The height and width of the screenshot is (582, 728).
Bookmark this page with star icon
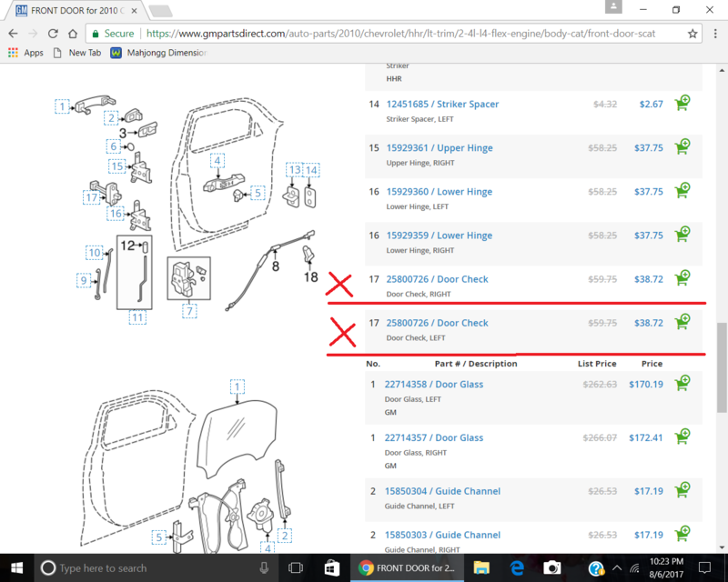click(x=693, y=34)
